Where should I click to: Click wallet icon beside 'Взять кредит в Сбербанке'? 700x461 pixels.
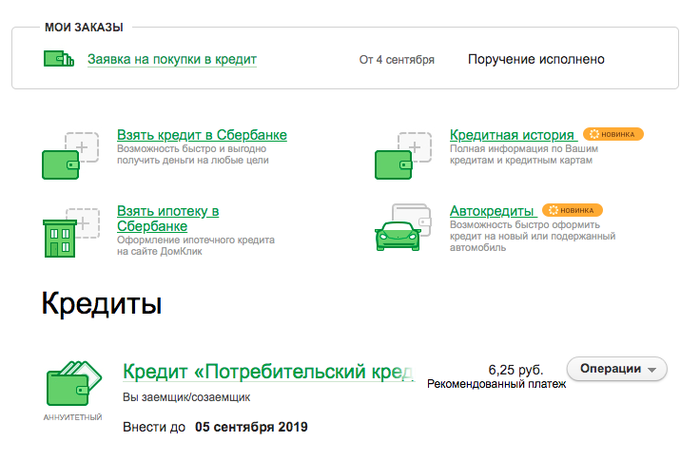pyautogui.click(x=70, y=156)
